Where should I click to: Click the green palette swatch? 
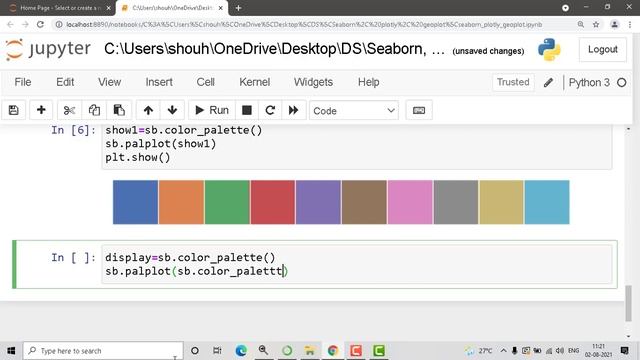(x=227, y=202)
